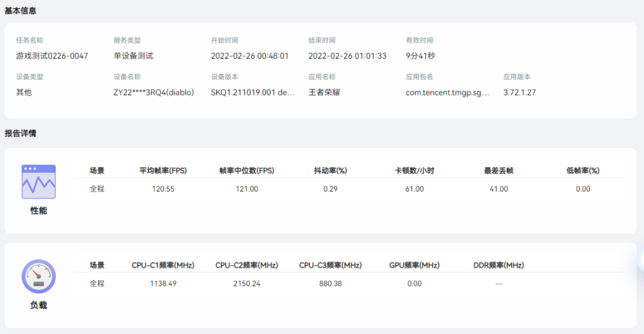Click the CPU-C2频率(MHz) column header
The width and height of the screenshot is (644, 334).
247,265
